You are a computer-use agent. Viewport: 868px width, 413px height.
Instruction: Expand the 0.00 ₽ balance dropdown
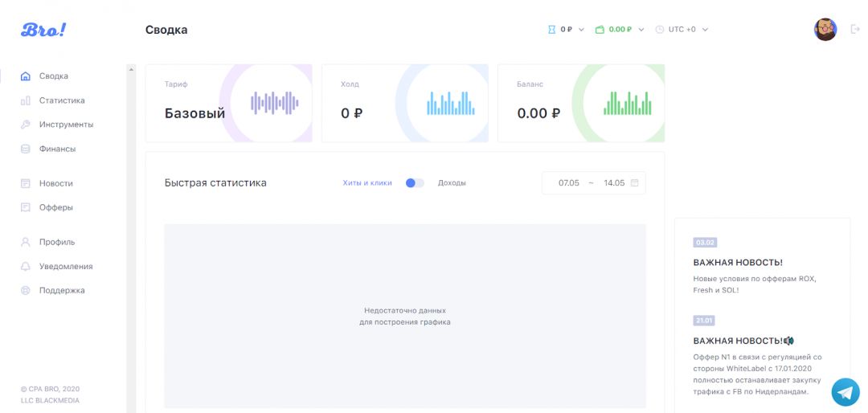pyautogui.click(x=641, y=30)
